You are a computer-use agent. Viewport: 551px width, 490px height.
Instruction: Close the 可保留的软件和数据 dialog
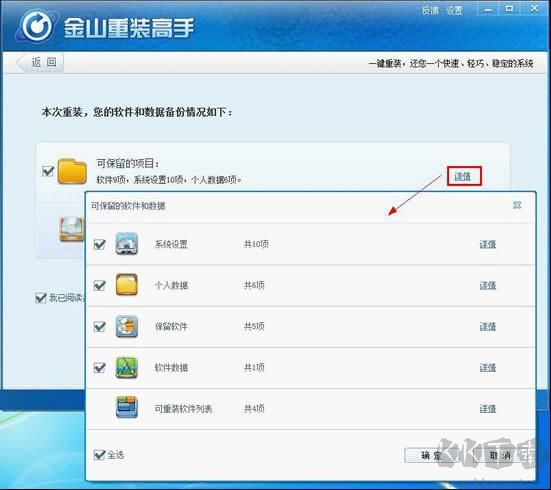(x=517, y=205)
